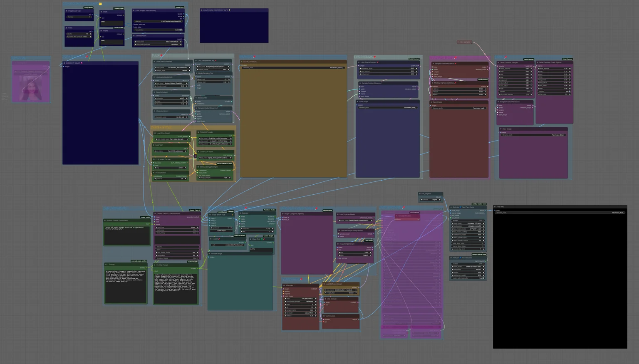Open the swap_model dropdown in ReActor Fast Face Swap

coord(468,223)
